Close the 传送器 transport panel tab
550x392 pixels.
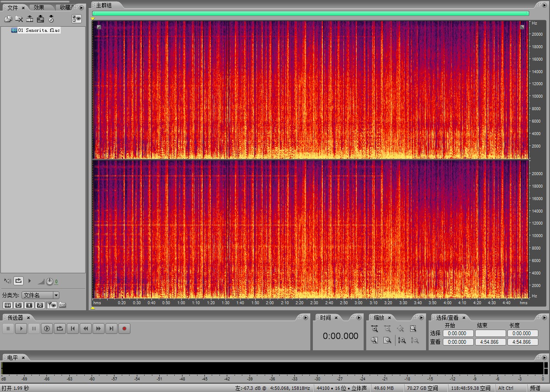[28, 318]
